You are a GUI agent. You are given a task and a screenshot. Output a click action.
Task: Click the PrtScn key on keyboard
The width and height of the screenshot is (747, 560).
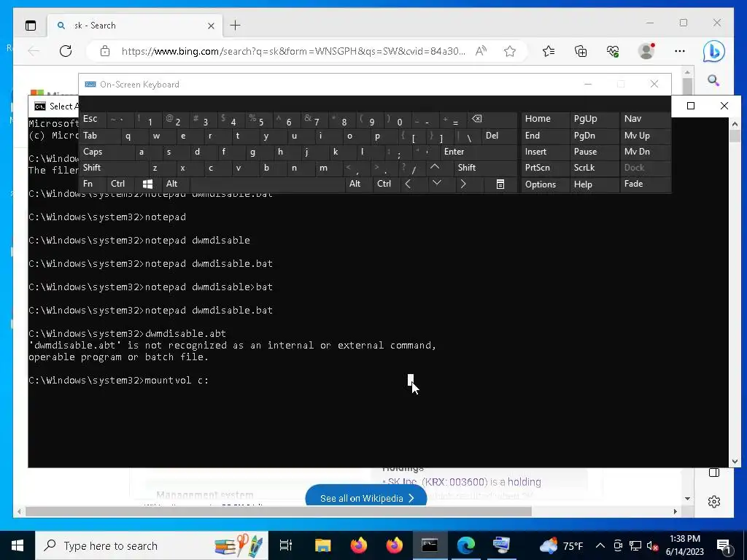[544, 168]
